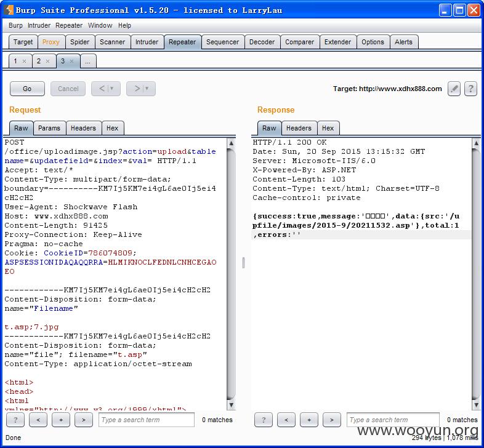This screenshot has width=484, height=448.
Task: Select the response Headers tab
Action: point(299,128)
